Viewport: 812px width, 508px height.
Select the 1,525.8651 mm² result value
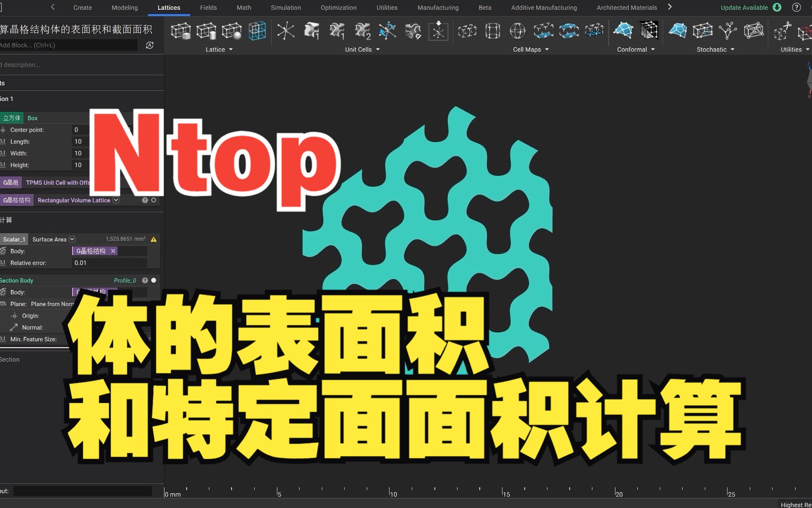(125, 239)
